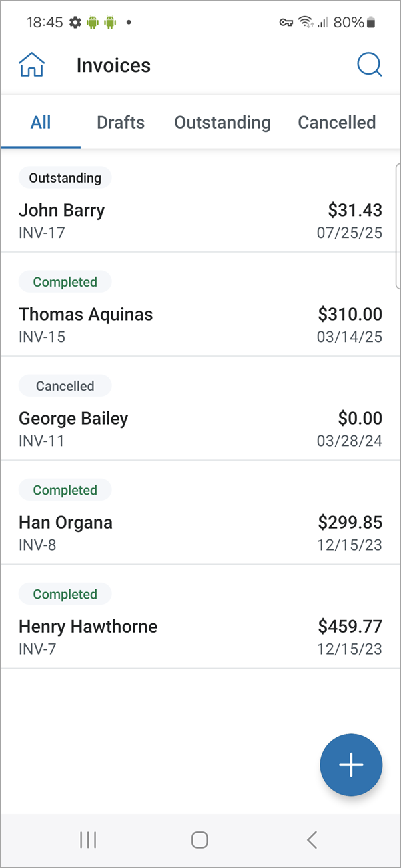The image size is (401, 868).
Task: Select the Cancelled filter tab
Action: pos(337,122)
